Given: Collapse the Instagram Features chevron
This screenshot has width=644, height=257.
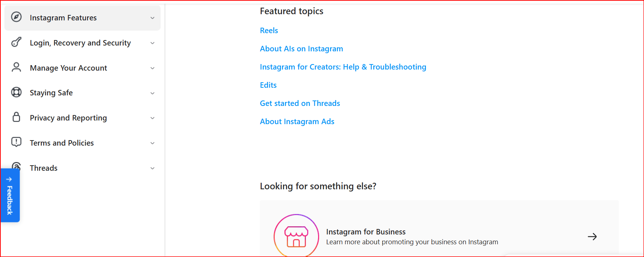Looking at the screenshot, I should tap(153, 18).
